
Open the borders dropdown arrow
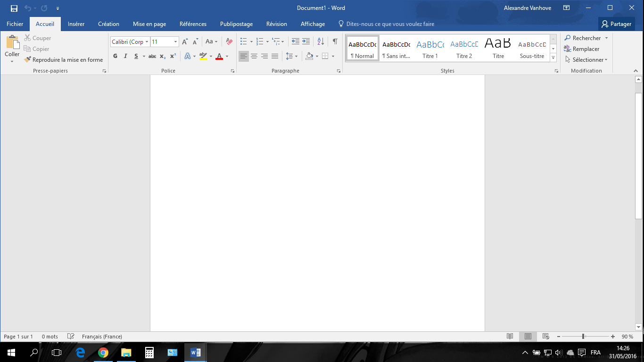333,56
